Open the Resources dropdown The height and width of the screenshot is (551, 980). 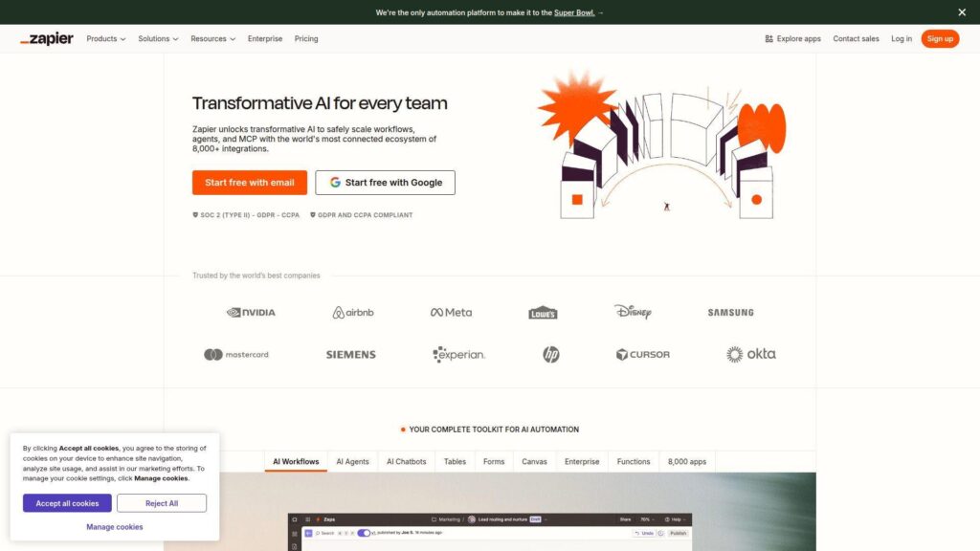212,38
